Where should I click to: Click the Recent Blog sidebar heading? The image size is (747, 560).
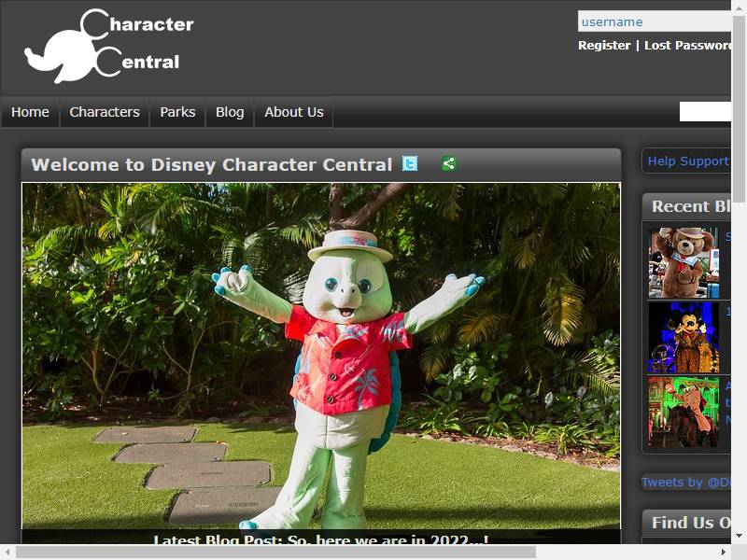click(691, 206)
